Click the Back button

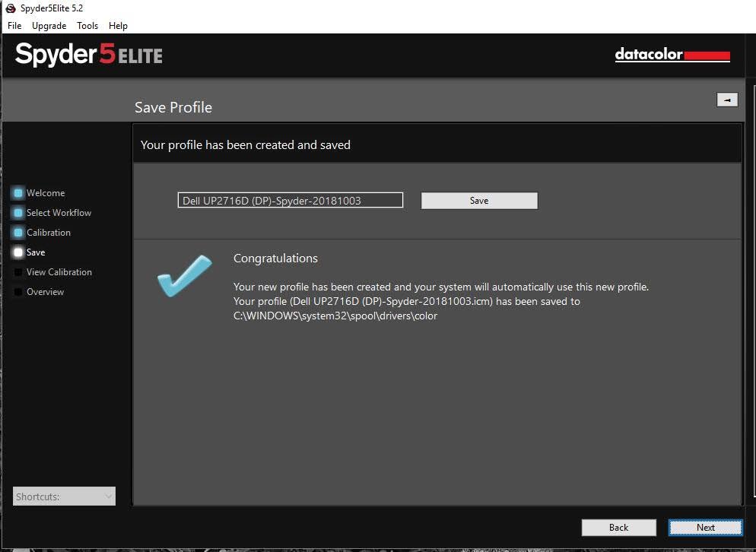click(x=618, y=528)
